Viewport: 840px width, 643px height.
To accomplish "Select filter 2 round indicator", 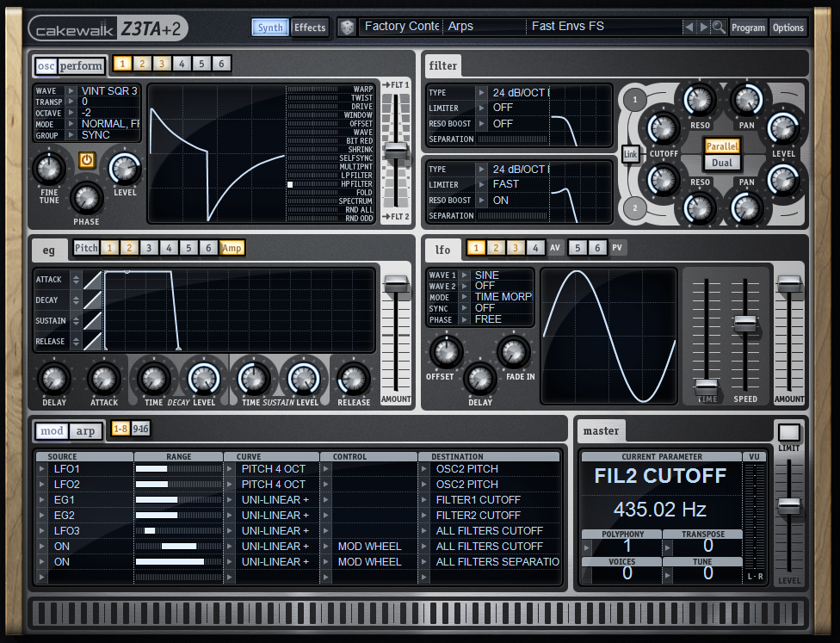I will click(635, 208).
